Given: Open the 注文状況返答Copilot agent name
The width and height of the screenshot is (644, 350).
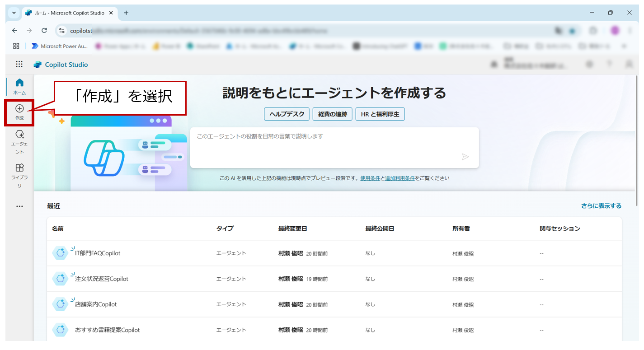Looking at the screenshot, I should click(x=102, y=279).
